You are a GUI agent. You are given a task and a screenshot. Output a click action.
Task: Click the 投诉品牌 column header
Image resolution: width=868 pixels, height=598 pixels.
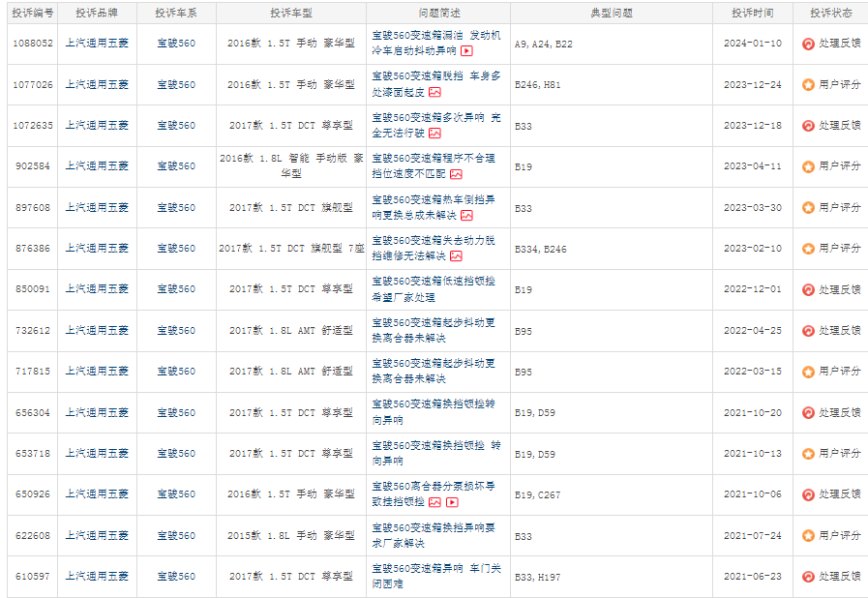(x=97, y=13)
